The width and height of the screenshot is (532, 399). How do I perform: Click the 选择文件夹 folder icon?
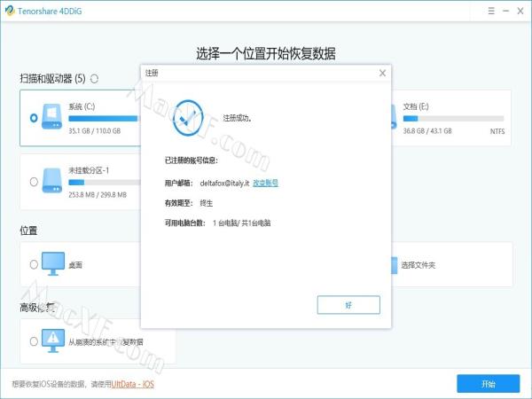[391, 264]
